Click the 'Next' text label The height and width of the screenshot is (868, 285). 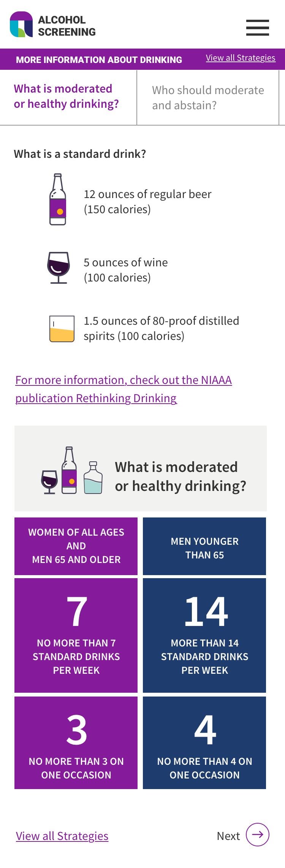(228, 836)
